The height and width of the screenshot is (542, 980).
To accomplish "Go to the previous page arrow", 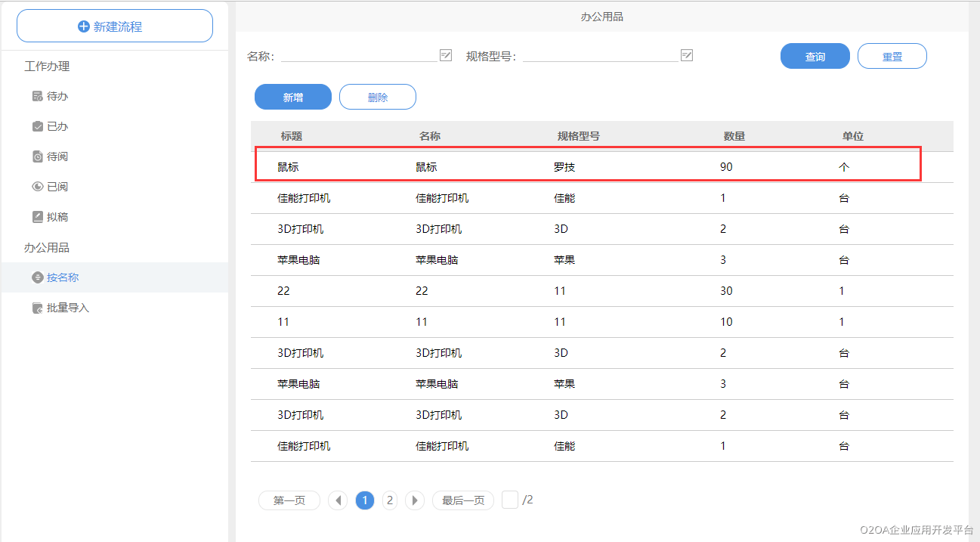I will [x=338, y=500].
